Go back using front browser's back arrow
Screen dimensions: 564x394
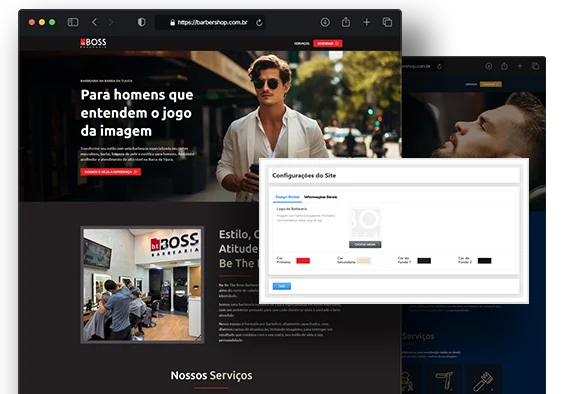click(94, 22)
